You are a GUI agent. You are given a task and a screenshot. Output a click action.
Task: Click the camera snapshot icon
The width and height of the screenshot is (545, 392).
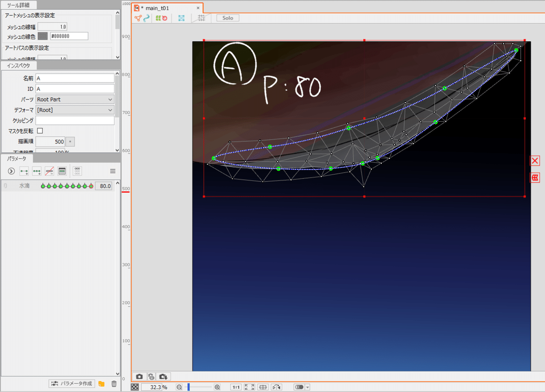point(139,377)
